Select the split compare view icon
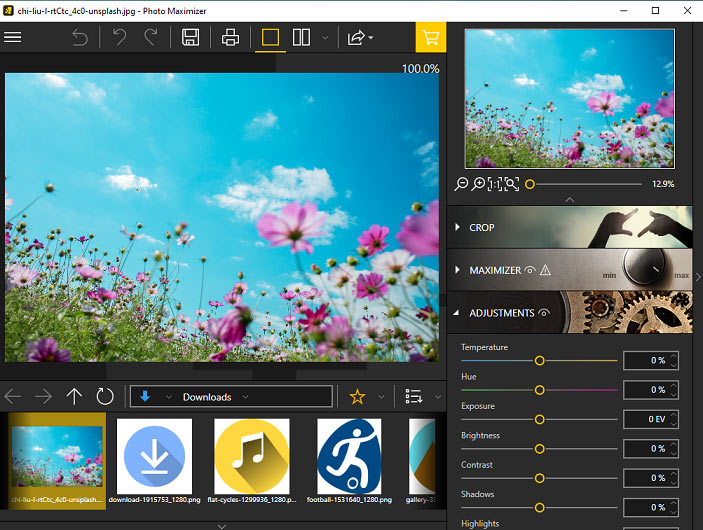Image resolution: width=703 pixels, height=530 pixels. 301,37
